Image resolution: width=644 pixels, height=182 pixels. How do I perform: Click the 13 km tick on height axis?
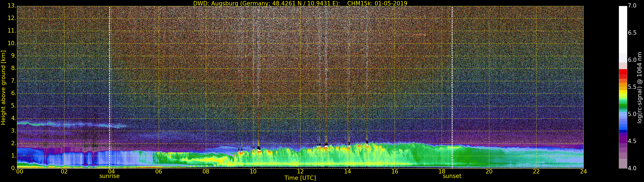tap(11, 6)
